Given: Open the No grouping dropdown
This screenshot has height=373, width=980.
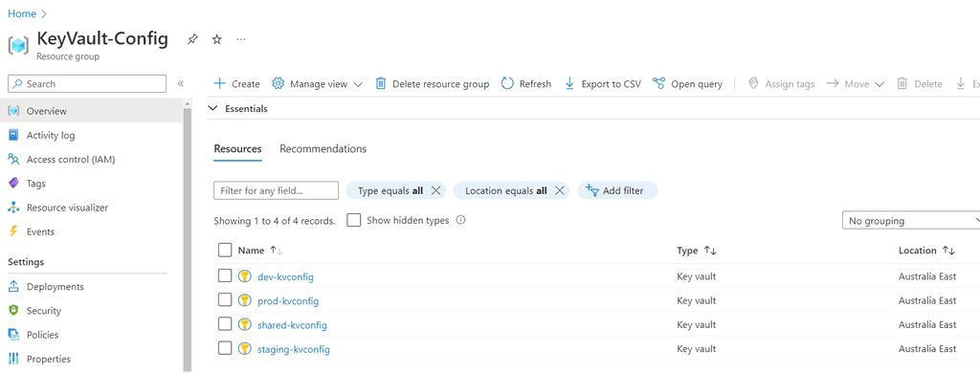Looking at the screenshot, I should click(911, 221).
